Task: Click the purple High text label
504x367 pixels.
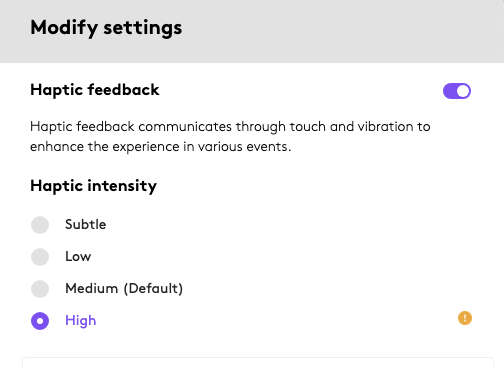Action: pyautogui.click(x=81, y=321)
